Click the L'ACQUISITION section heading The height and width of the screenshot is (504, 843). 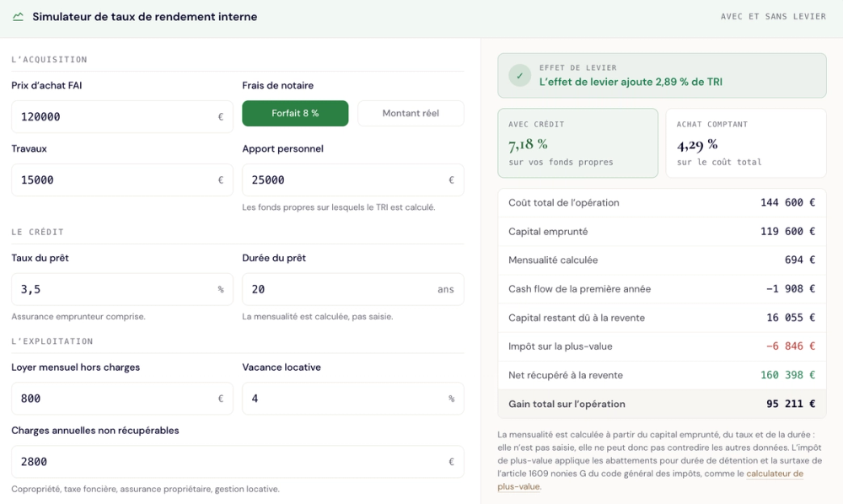click(49, 60)
